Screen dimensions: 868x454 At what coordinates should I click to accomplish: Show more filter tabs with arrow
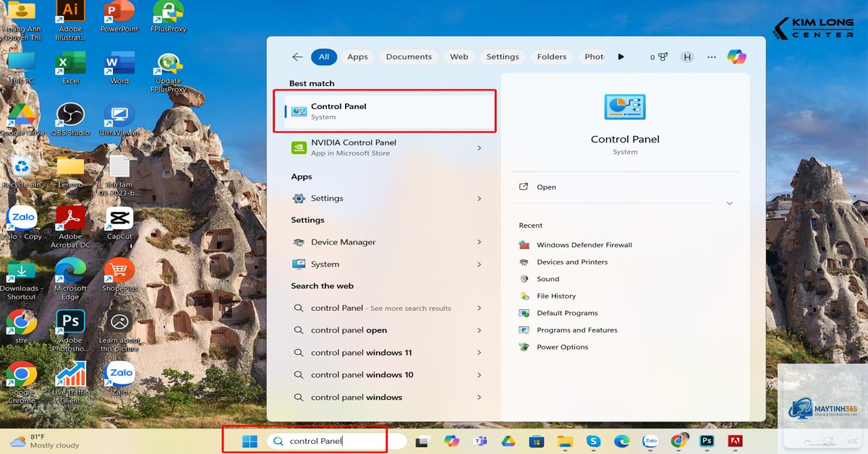pos(621,57)
